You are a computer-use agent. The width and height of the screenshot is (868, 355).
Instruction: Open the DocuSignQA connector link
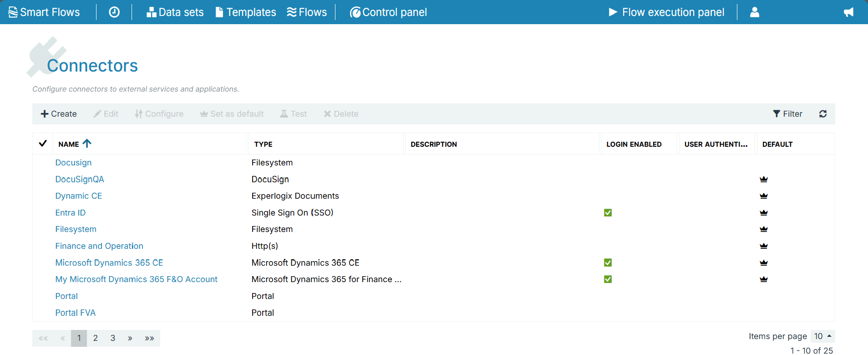(80, 180)
